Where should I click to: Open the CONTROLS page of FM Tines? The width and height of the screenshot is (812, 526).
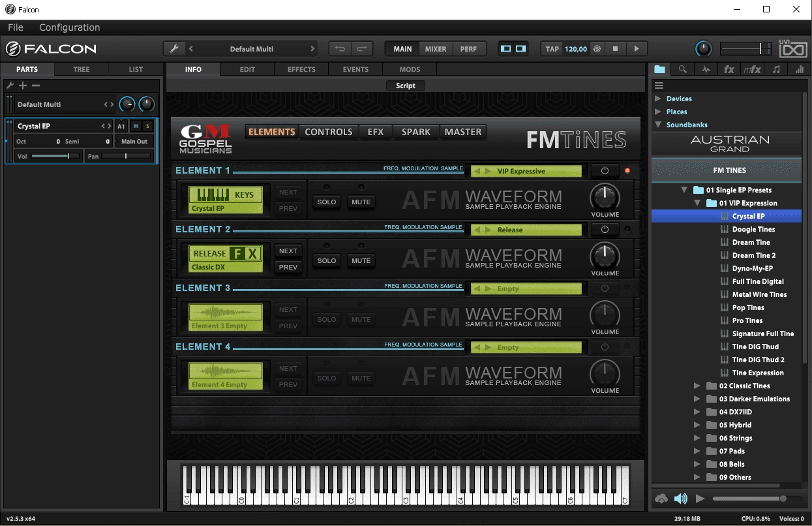(329, 132)
